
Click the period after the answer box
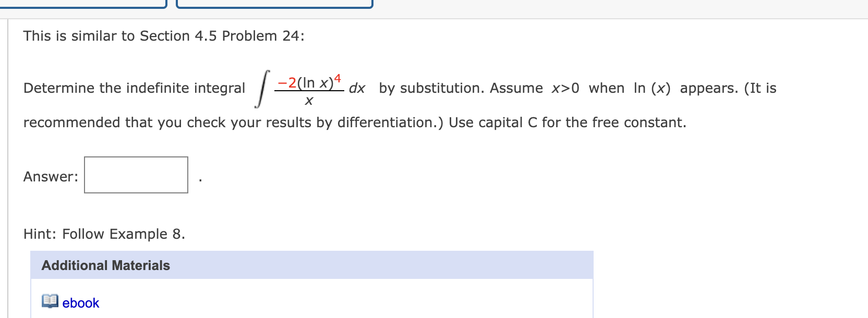click(200, 180)
